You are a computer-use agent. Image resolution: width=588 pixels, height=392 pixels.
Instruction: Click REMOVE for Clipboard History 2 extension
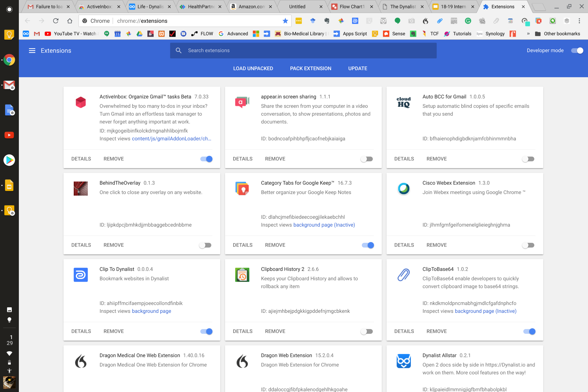275,331
